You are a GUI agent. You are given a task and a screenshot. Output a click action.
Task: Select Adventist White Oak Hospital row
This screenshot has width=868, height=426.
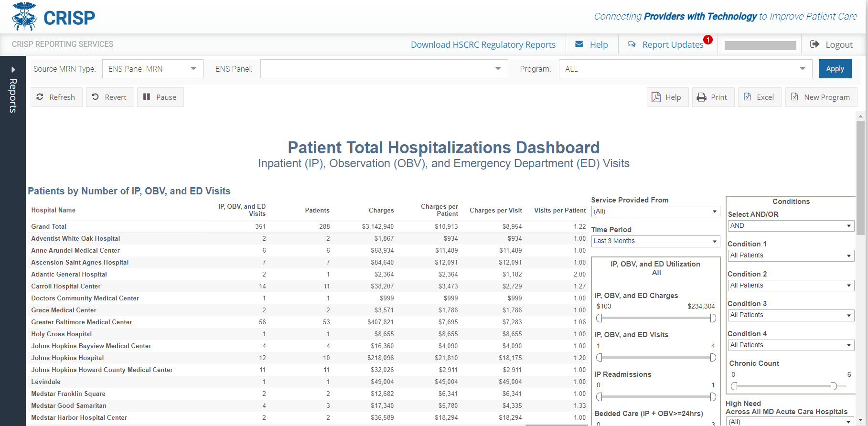coord(309,239)
